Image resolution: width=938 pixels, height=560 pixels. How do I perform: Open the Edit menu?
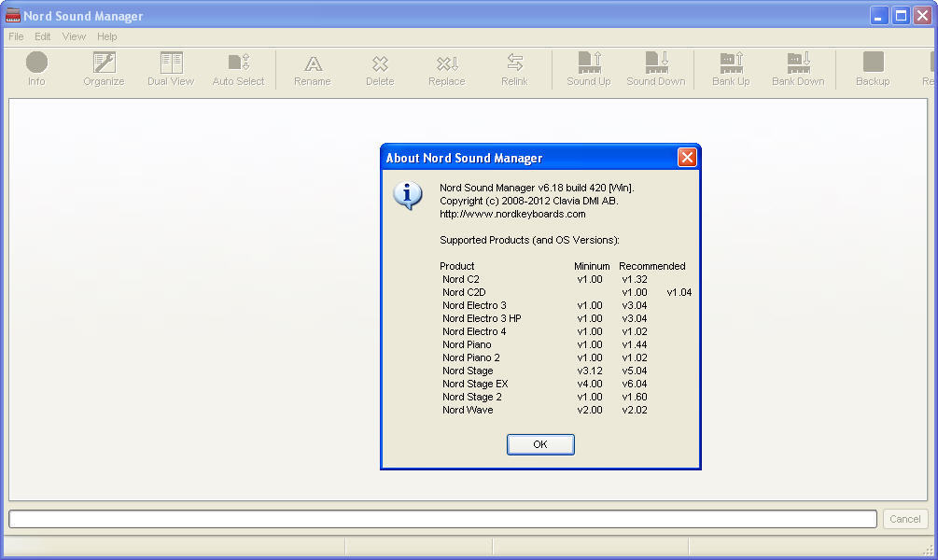point(43,36)
